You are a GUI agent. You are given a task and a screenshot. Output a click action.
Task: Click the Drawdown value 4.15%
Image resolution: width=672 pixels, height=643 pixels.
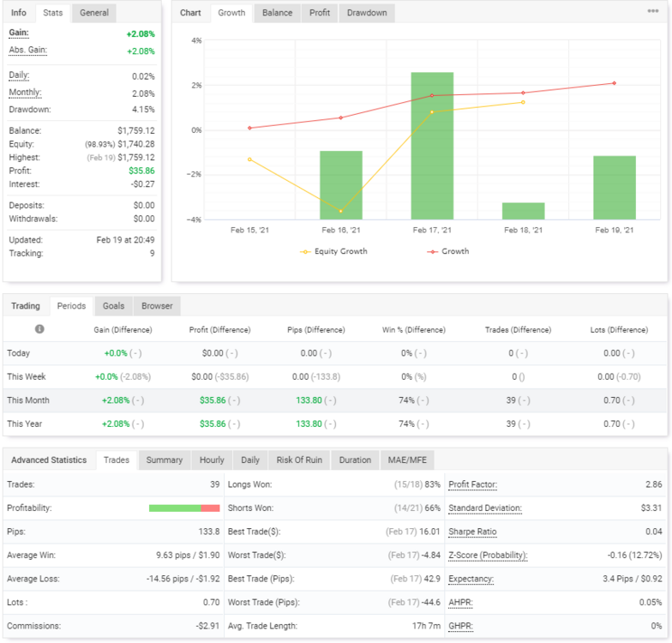tap(143, 110)
